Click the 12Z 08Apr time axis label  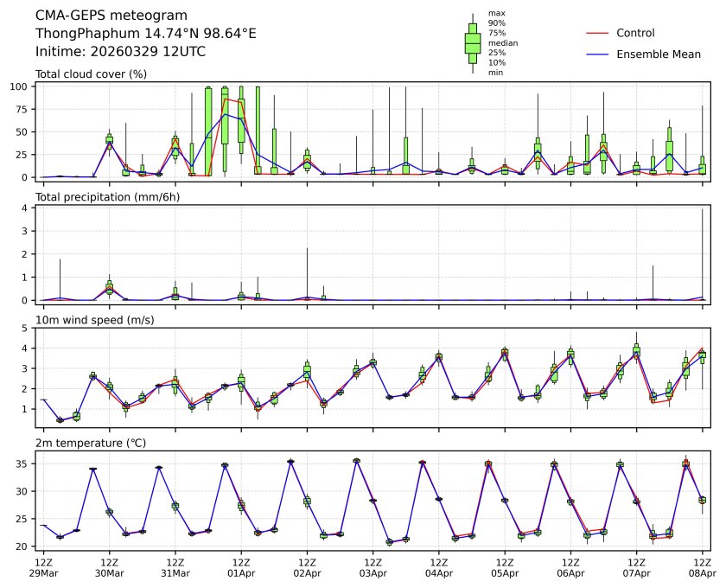pyautogui.click(x=702, y=566)
